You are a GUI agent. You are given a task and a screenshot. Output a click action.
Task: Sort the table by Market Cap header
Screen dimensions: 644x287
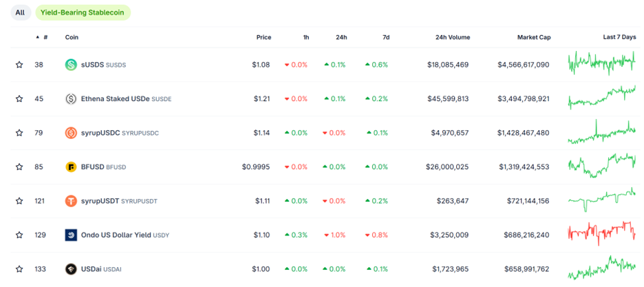[533, 37]
